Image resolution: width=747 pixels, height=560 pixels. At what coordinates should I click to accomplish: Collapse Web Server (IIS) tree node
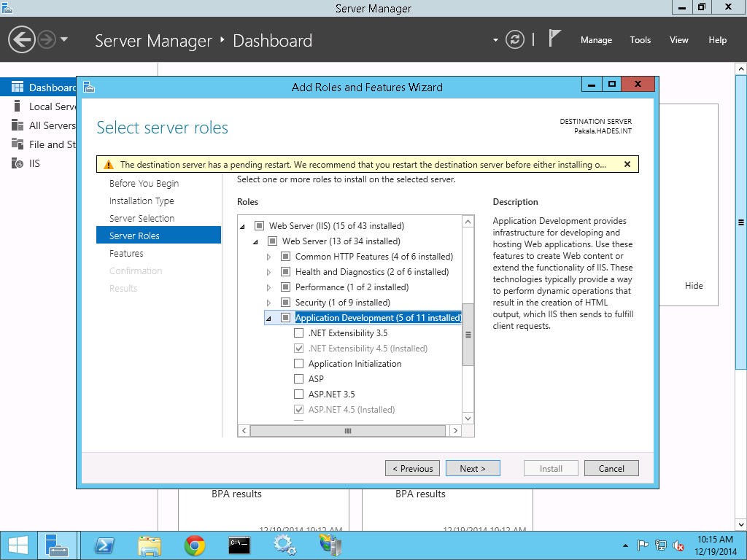point(242,227)
